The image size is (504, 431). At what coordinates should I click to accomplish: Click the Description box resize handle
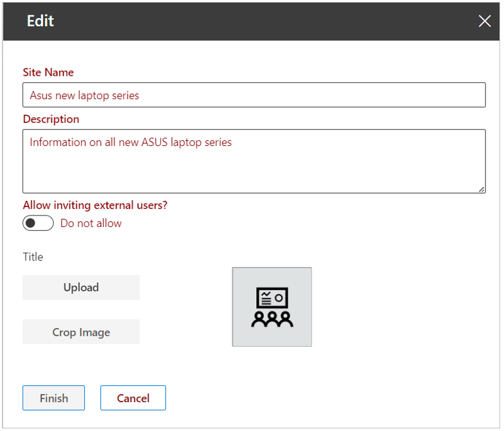click(x=481, y=190)
